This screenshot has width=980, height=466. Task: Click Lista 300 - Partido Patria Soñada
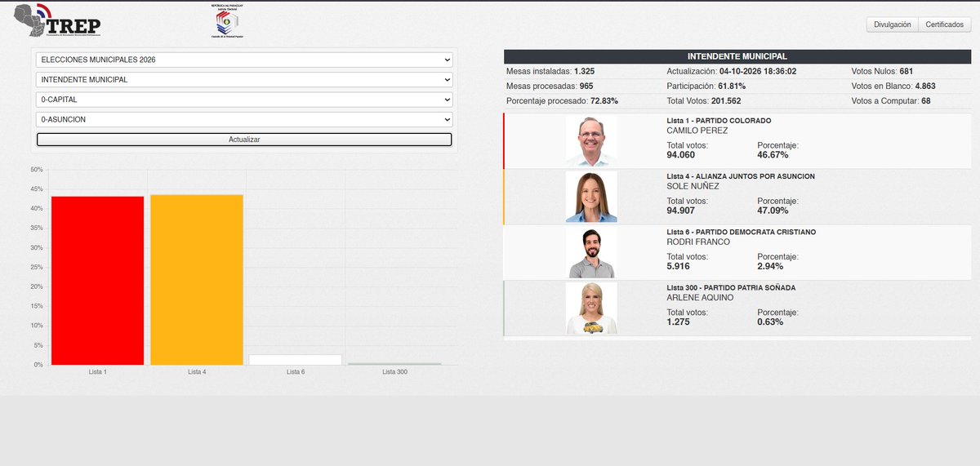click(x=731, y=287)
